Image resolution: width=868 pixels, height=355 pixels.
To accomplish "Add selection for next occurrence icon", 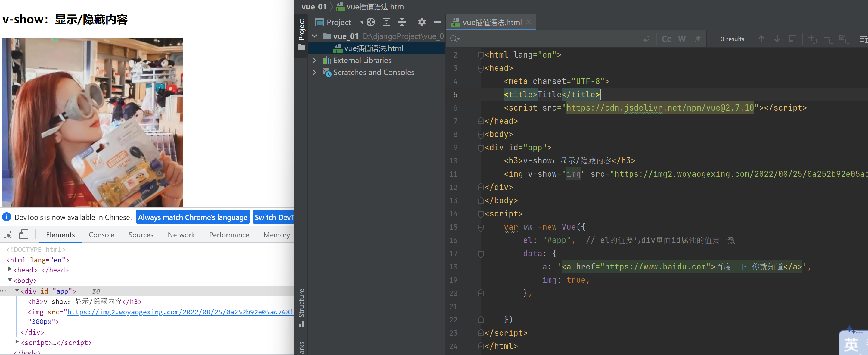I will pyautogui.click(x=813, y=39).
